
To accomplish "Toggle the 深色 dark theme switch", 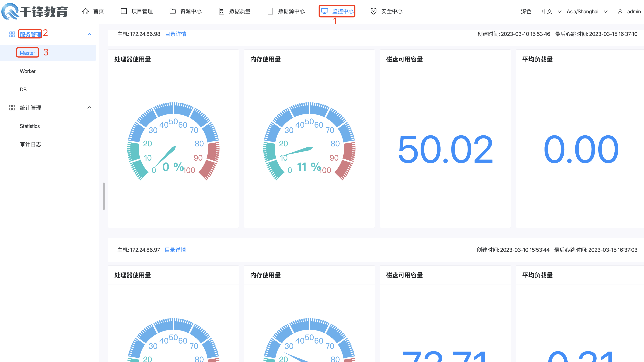I will [x=526, y=11].
